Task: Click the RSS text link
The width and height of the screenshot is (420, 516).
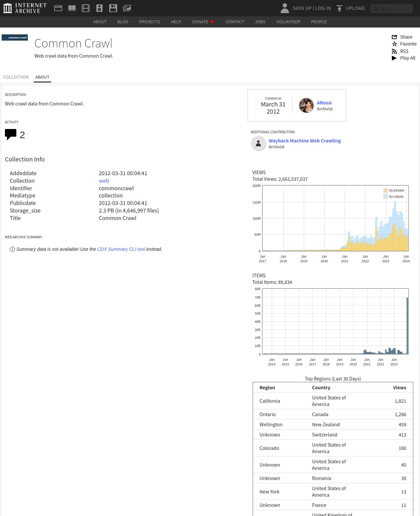Action: (x=404, y=51)
